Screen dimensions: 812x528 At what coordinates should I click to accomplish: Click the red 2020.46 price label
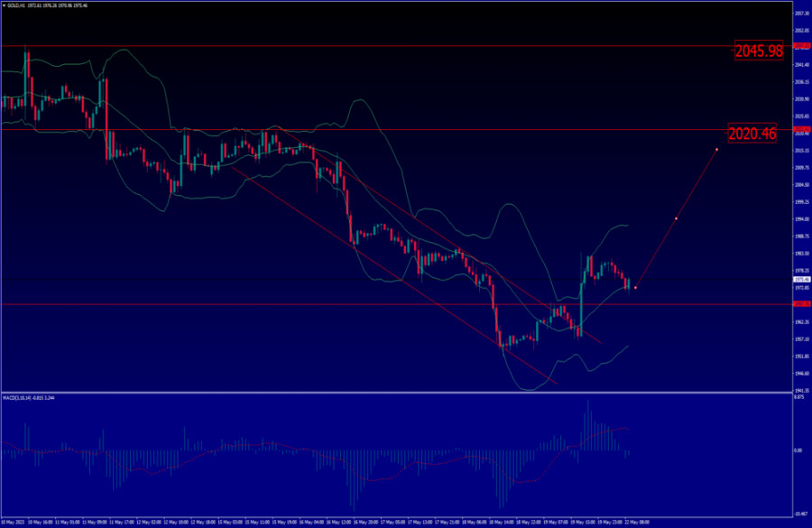[752, 134]
